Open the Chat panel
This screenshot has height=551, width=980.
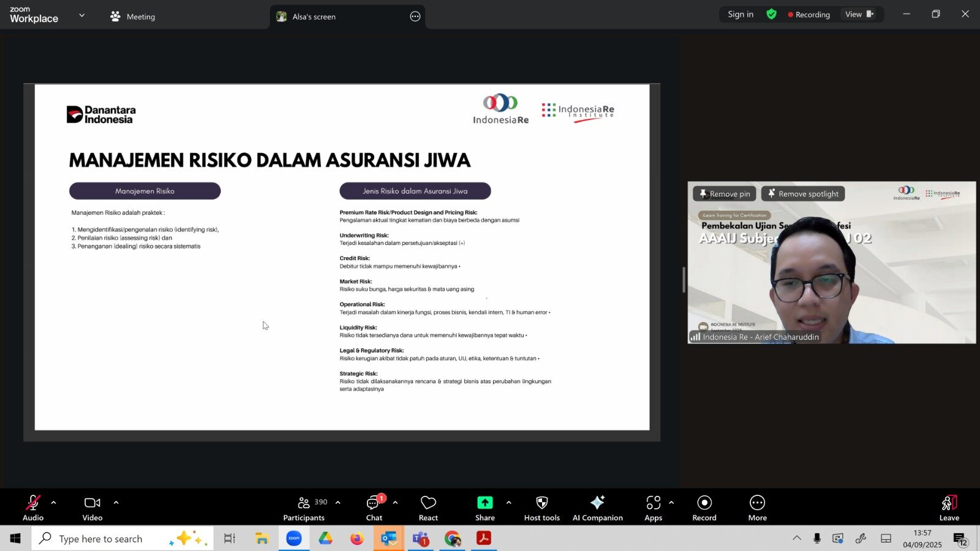click(x=374, y=503)
